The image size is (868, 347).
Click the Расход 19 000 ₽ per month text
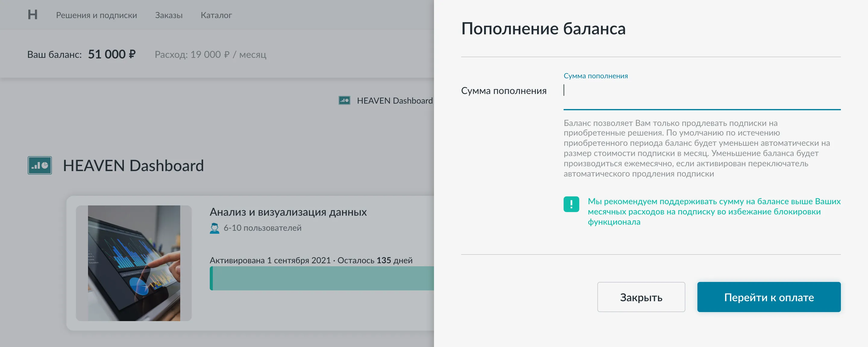[210, 54]
